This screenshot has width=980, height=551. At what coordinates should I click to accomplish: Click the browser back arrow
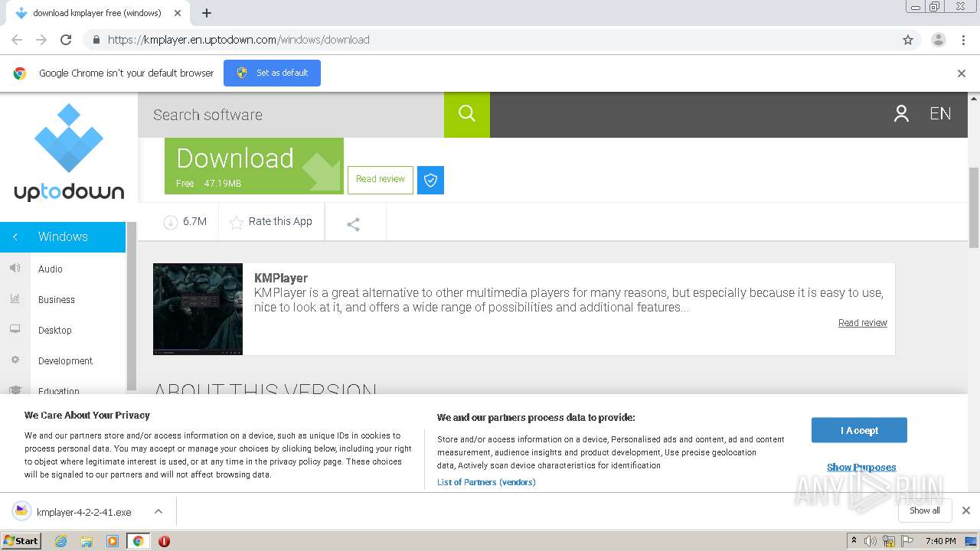[17, 40]
